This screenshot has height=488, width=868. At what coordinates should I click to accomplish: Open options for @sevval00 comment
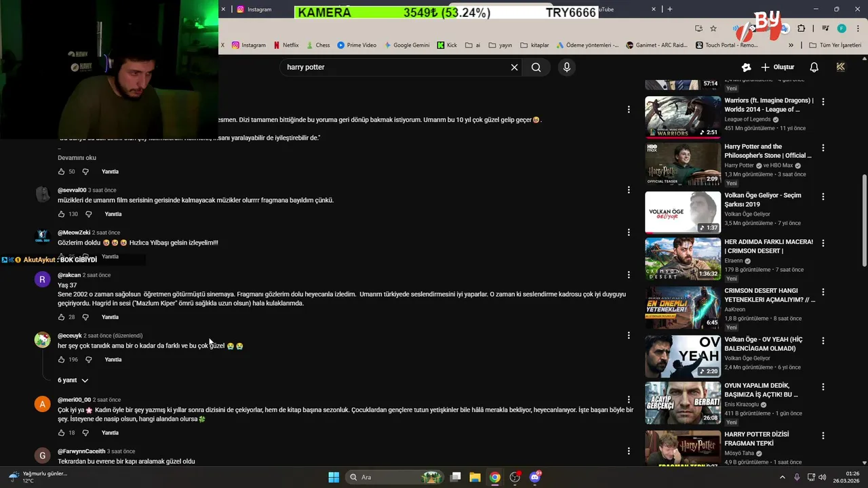pos(629,190)
